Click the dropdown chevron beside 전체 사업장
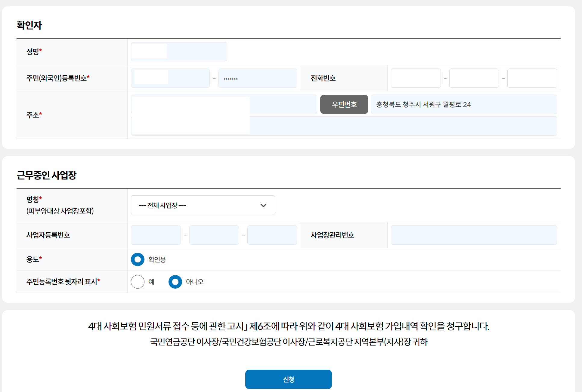The height and width of the screenshot is (392, 582). [264, 205]
